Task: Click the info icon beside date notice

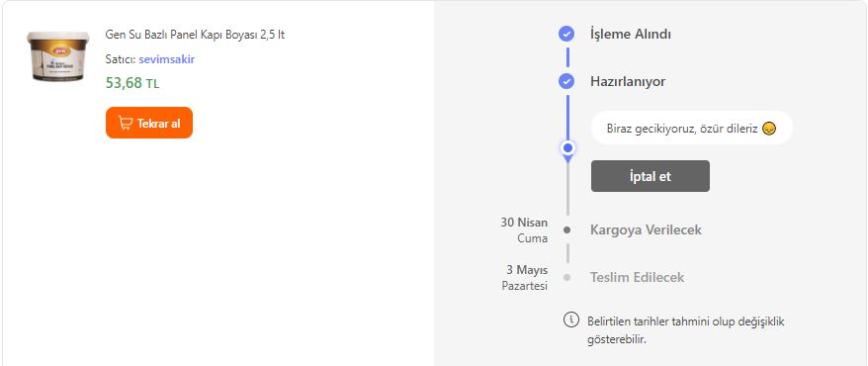Action: pos(570,320)
